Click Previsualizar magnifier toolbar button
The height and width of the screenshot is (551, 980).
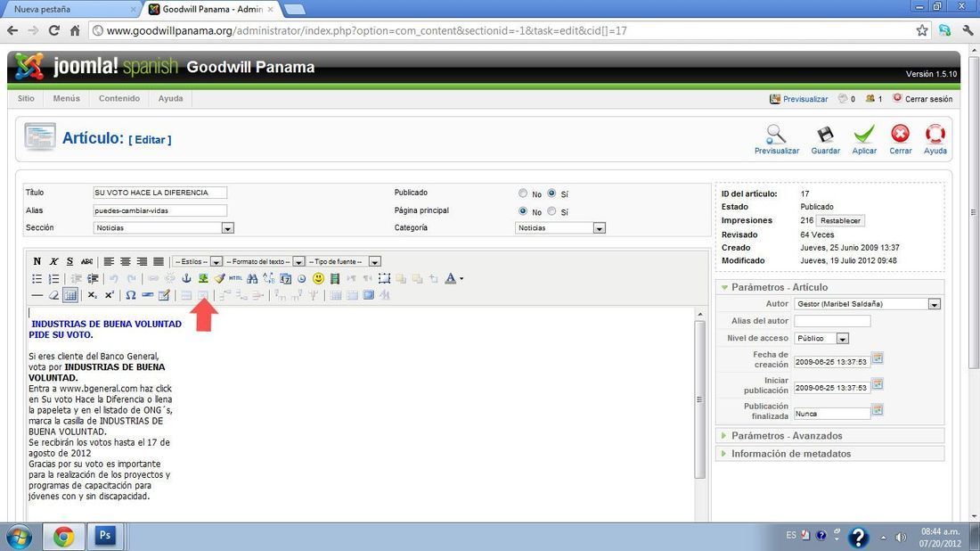tap(776, 139)
